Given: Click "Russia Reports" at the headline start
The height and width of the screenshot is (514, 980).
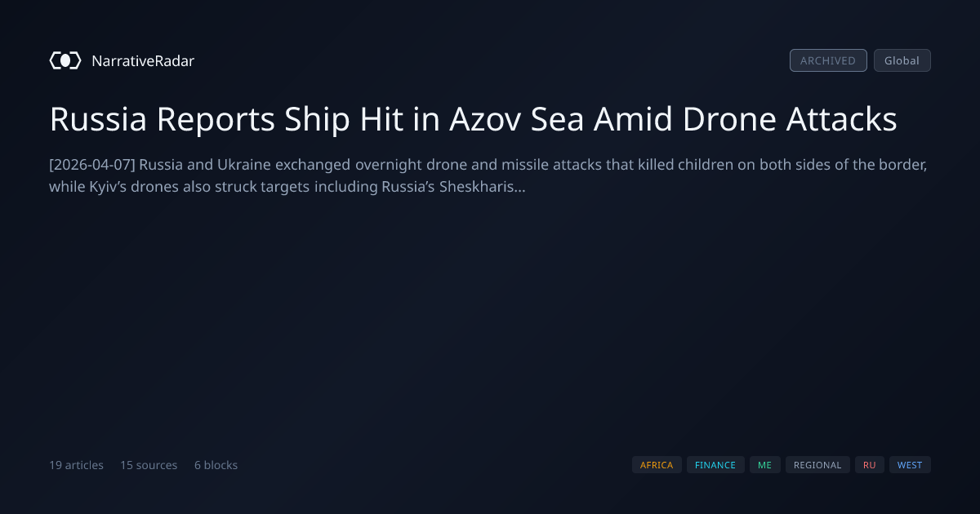Looking at the screenshot, I should click(163, 119).
